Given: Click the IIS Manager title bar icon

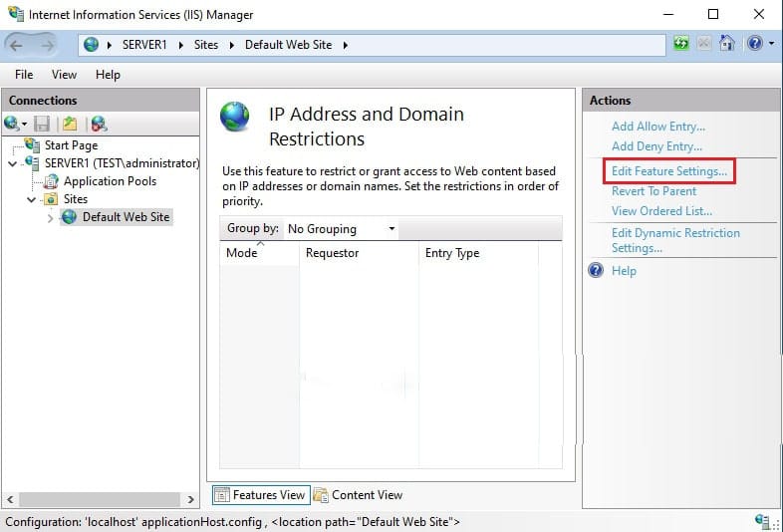Looking at the screenshot, I should (x=16, y=14).
